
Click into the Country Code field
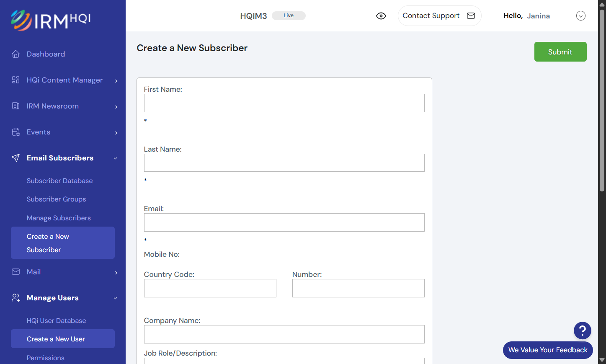click(x=210, y=288)
